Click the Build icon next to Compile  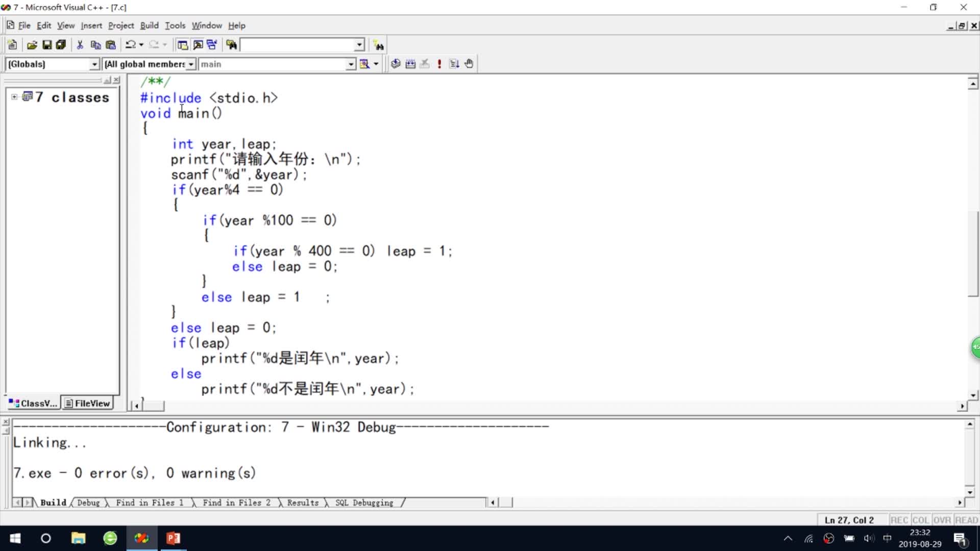click(x=410, y=64)
